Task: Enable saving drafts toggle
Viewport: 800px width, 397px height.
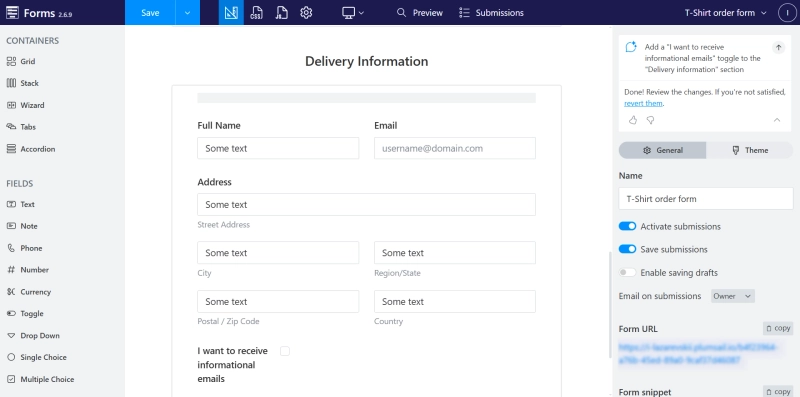Action: [627, 272]
